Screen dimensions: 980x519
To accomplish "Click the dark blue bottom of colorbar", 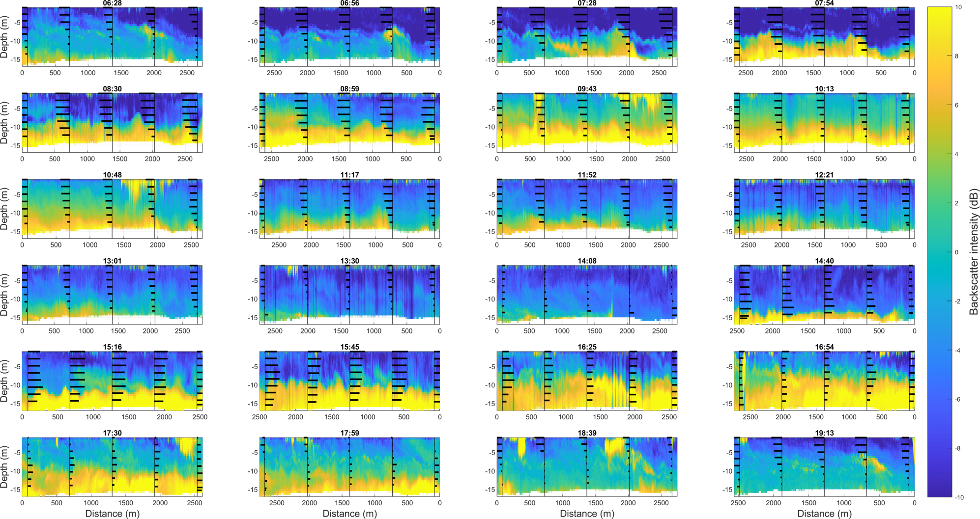I will tap(939, 492).
